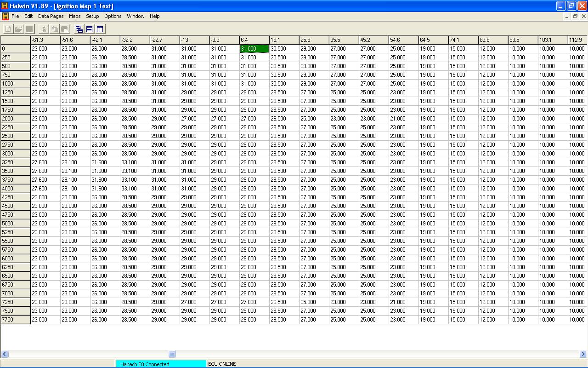Cascade windows using the toolbar icon
Image resolution: width=588 pixels, height=368 pixels.
[79, 29]
